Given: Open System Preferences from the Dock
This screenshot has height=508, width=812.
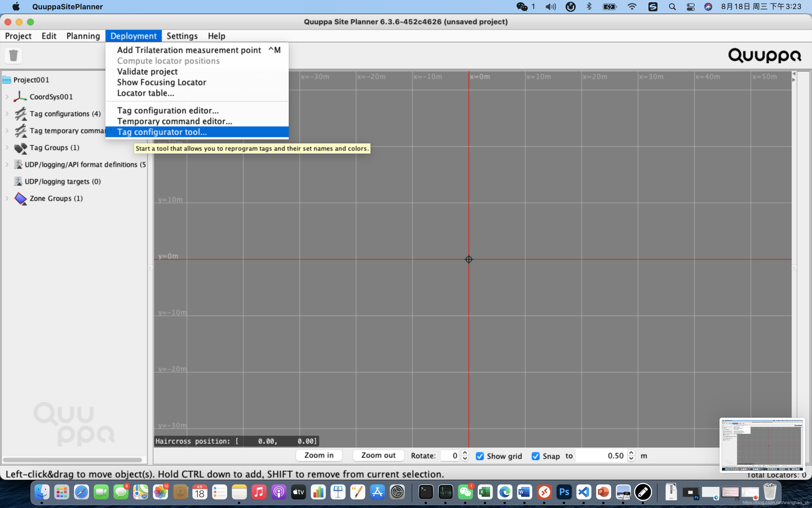Looking at the screenshot, I should 397,492.
